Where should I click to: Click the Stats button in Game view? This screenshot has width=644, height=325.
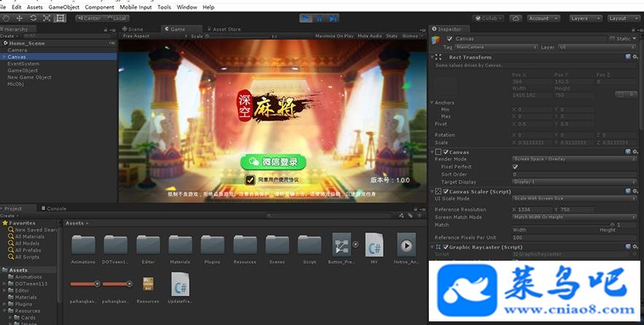(392, 36)
